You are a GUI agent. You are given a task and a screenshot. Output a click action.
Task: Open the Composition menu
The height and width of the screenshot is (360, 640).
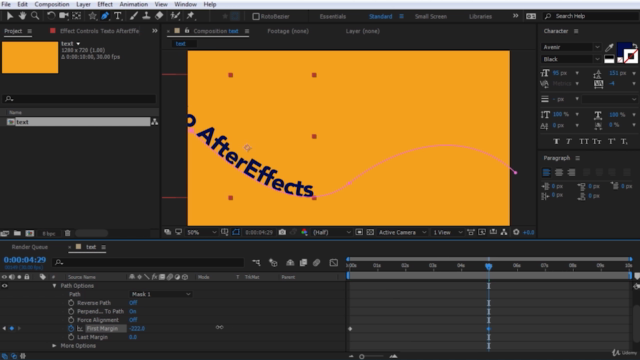pos(52,4)
